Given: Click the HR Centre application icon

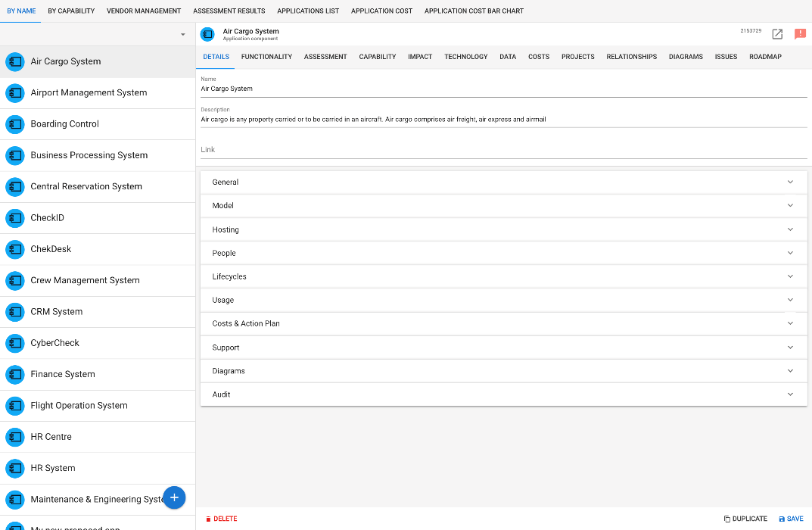Looking at the screenshot, I should (x=15, y=437).
